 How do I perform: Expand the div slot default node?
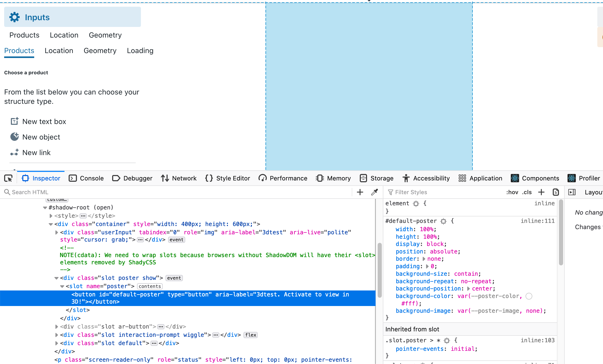tap(56, 343)
